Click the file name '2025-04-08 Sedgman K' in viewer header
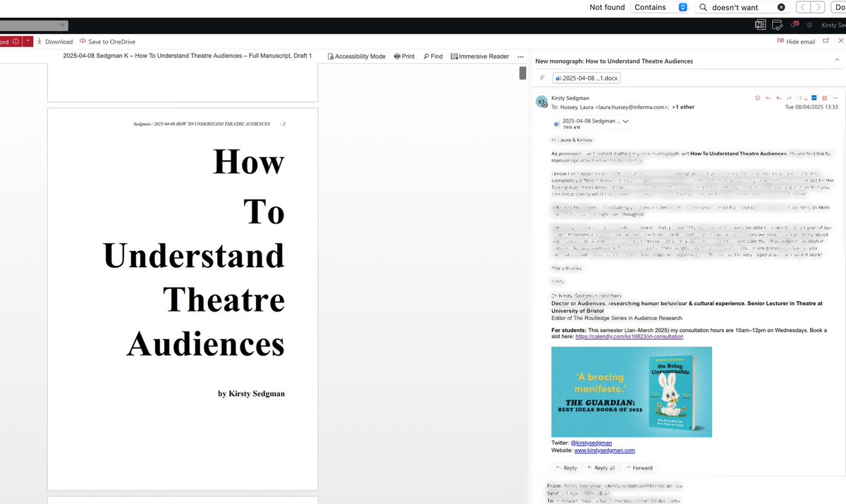846x504 pixels. pyautogui.click(x=187, y=56)
